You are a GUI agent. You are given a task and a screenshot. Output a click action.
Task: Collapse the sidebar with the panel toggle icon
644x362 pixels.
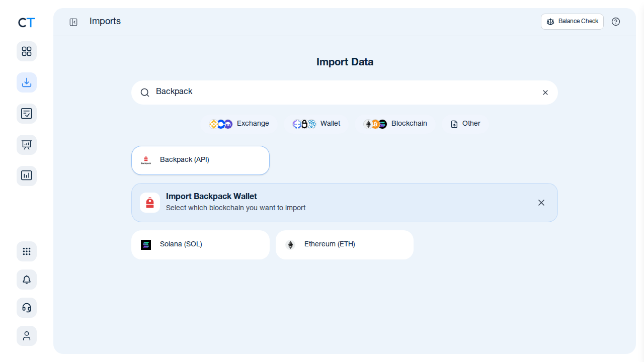(x=73, y=22)
